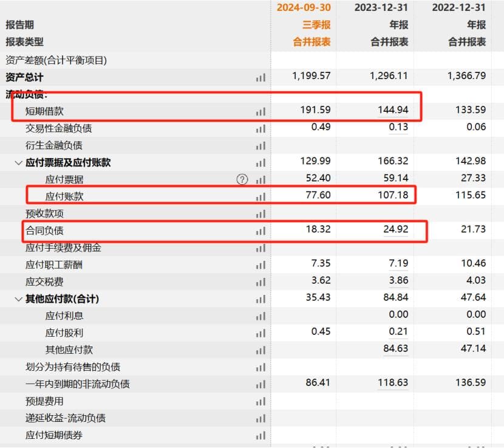The height and width of the screenshot is (448, 504).
Task: Show chart icon for 应付职工薪酬
Action: pyautogui.click(x=261, y=265)
